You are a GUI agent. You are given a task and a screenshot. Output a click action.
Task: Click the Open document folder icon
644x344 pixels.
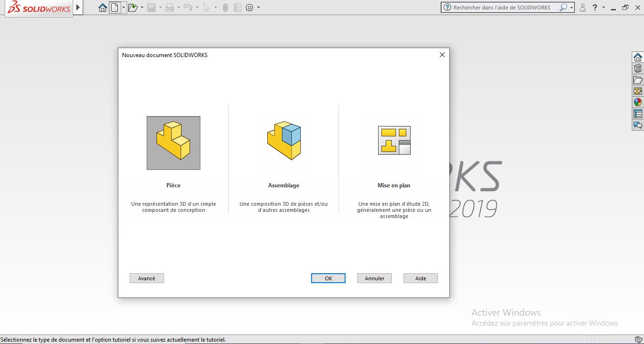tap(132, 8)
